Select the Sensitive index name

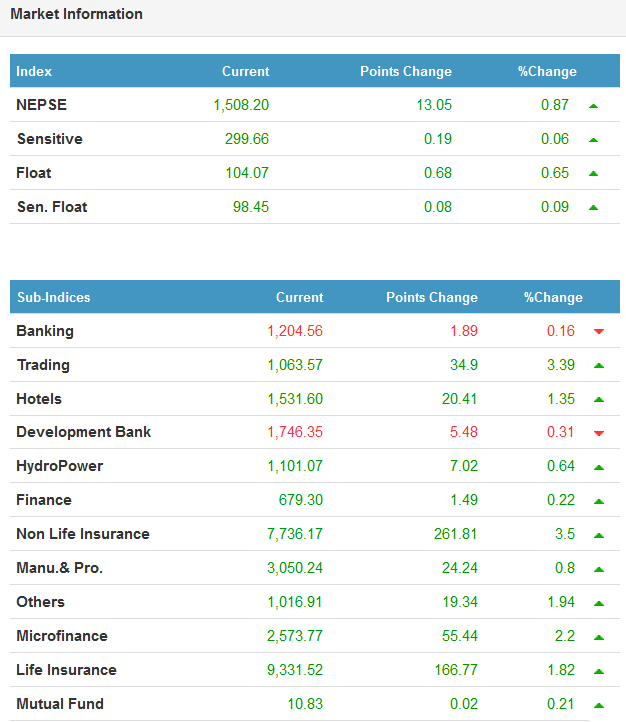click(x=50, y=139)
